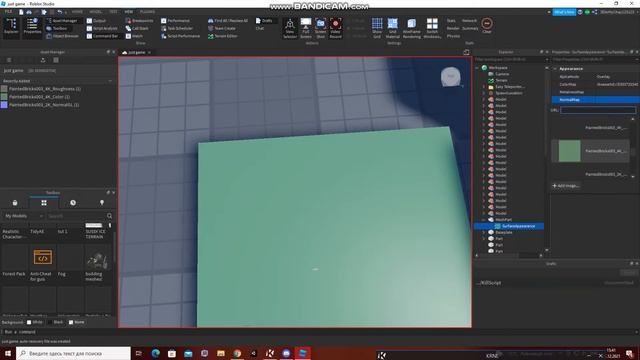Show the Output window
Image resolution: width=640 pixels, height=360 pixels.
[x=96, y=20]
